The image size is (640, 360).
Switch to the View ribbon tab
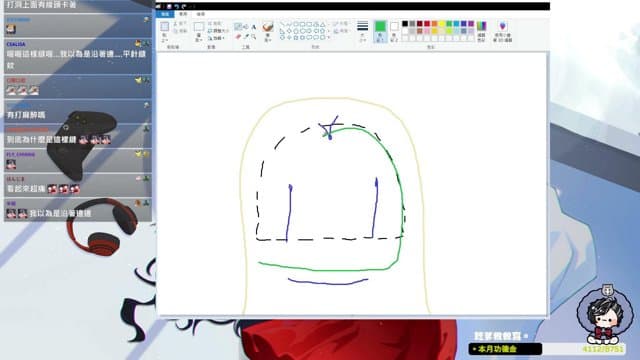[x=200, y=14]
